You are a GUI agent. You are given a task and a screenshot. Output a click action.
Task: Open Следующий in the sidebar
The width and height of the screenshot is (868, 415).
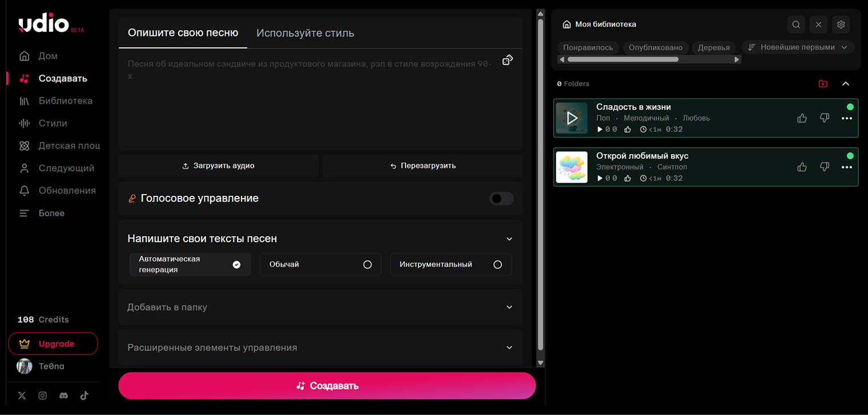(56, 168)
